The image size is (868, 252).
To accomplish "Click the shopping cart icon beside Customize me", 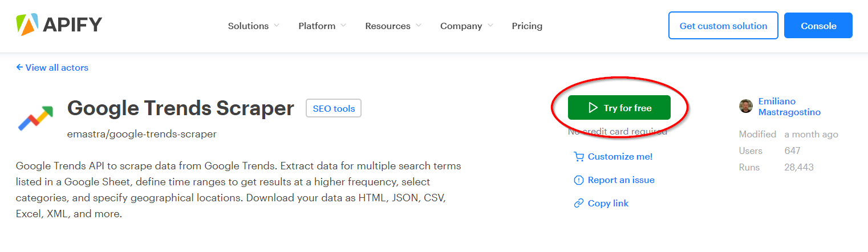I will (x=579, y=157).
